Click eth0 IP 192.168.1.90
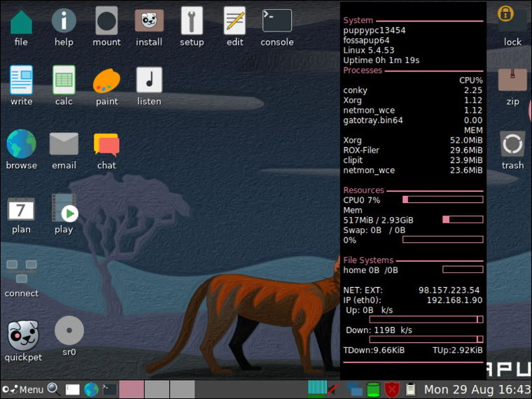Image resolution: width=532 pixels, height=399 pixels. click(454, 300)
